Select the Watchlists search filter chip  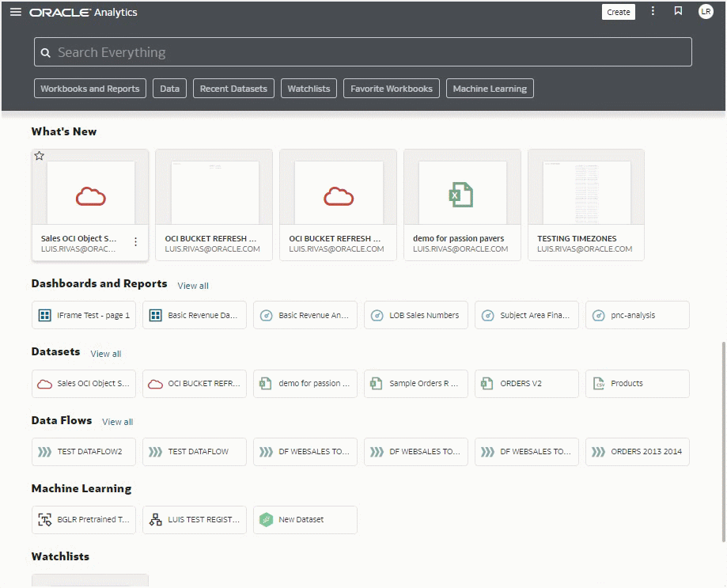[x=309, y=89]
